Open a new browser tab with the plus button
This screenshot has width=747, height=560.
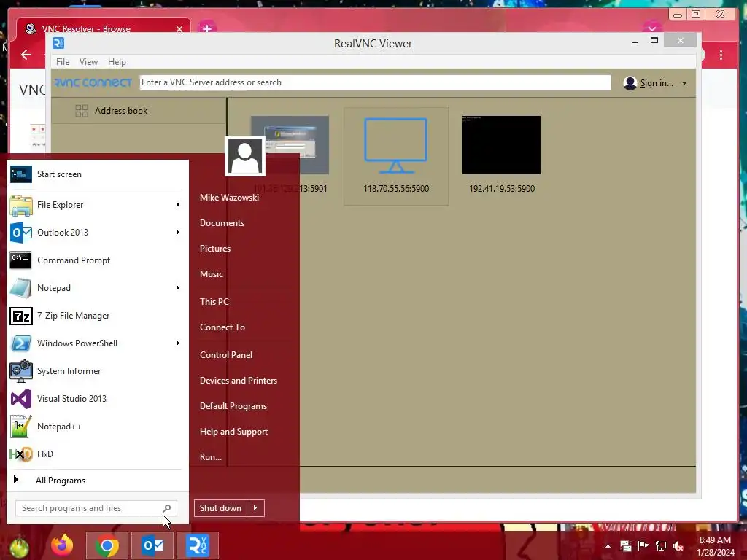[x=207, y=28]
